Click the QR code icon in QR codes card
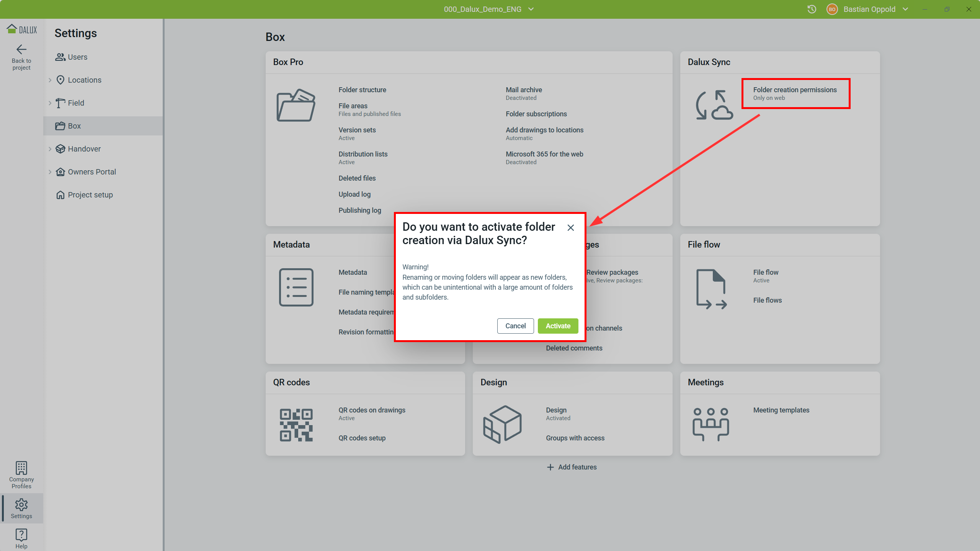Screen dimensions: 980x551 tap(296, 425)
